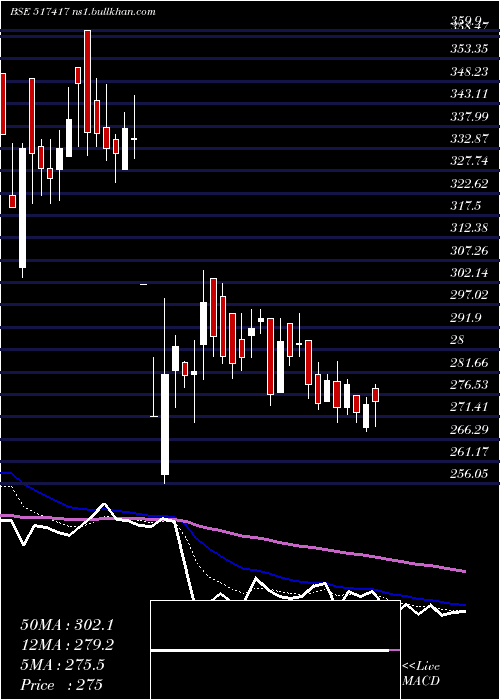Click the long white candle dropping to 256
Screen dimensions: 500x700
[x=165, y=424]
